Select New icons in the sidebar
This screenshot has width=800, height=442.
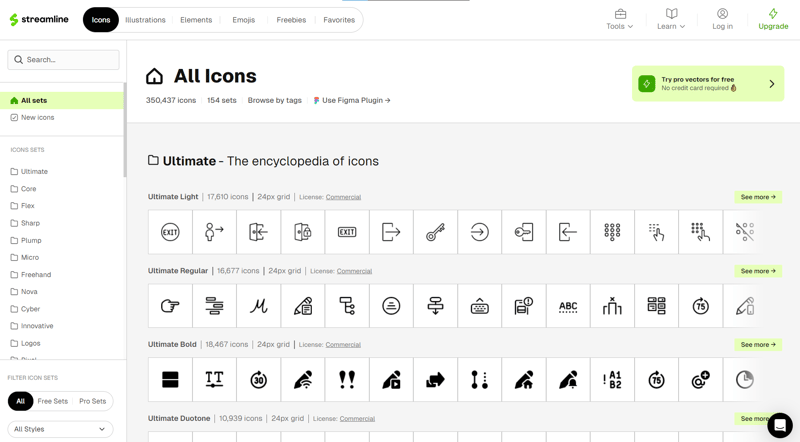(x=32, y=117)
